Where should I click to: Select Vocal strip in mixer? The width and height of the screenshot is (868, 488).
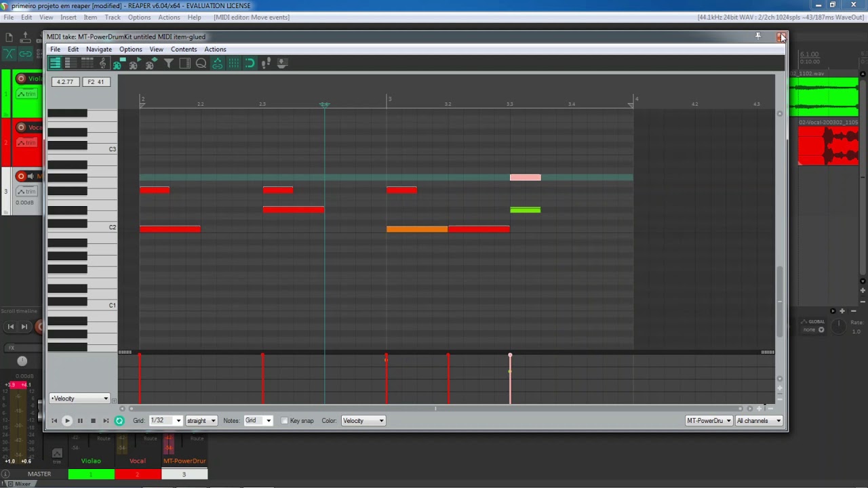point(138,461)
